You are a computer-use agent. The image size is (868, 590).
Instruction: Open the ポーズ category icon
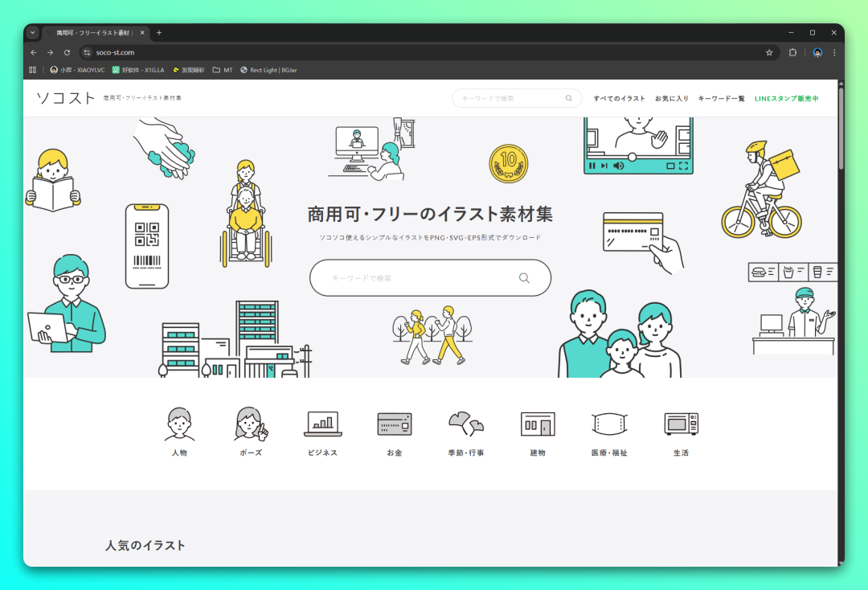click(x=251, y=424)
